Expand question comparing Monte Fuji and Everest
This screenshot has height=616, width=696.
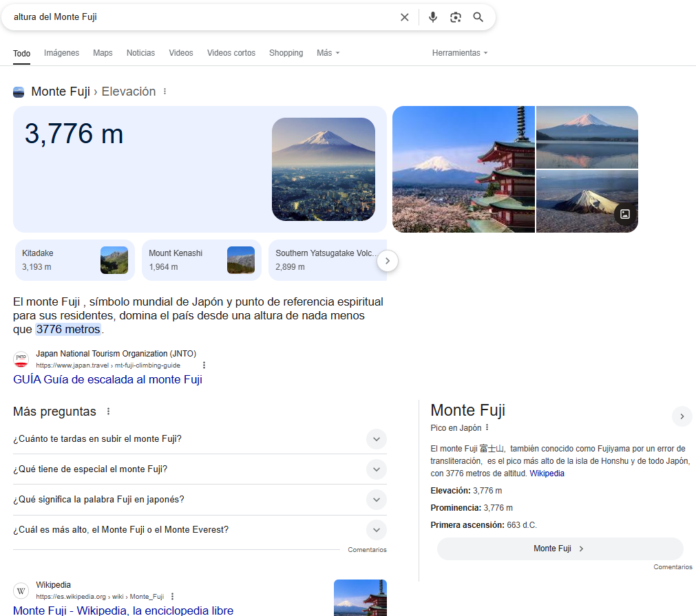tap(376, 530)
